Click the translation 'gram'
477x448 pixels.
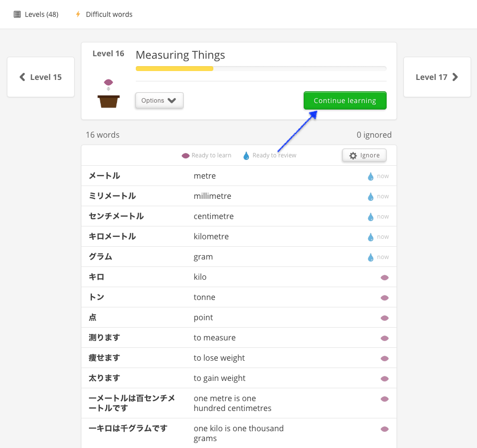(203, 257)
